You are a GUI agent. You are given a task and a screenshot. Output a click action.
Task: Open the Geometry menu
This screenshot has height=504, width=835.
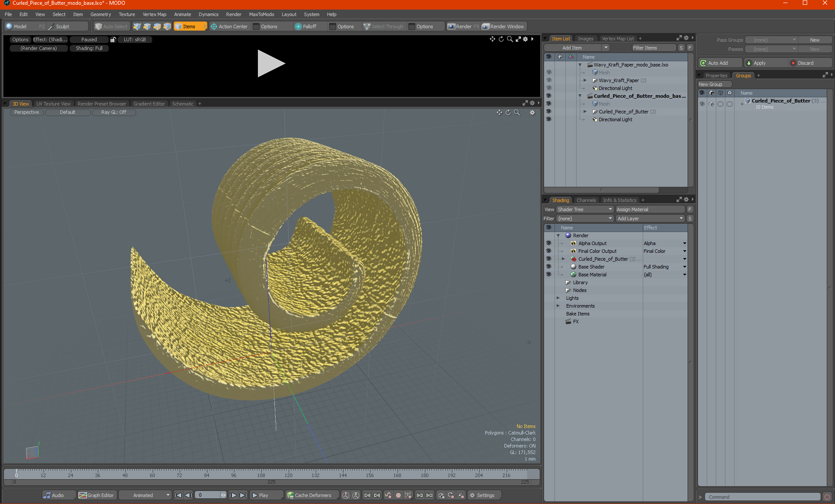100,14
